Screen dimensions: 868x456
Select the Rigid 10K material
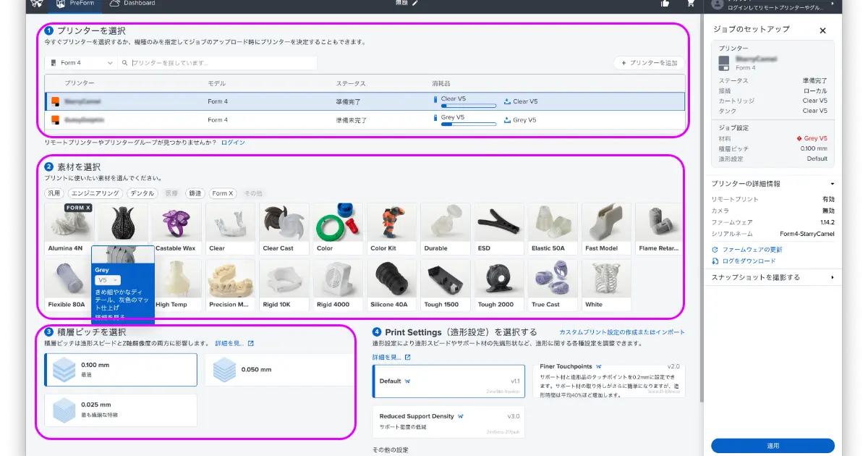pos(284,284)
